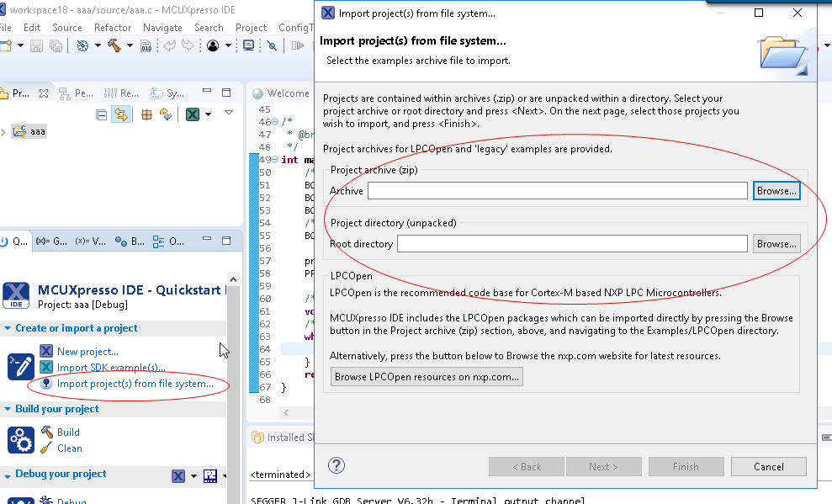Open the dropdown beside the blue X debug icon
The width and height of the screenshot is (832, 504).
coord(193,476)
